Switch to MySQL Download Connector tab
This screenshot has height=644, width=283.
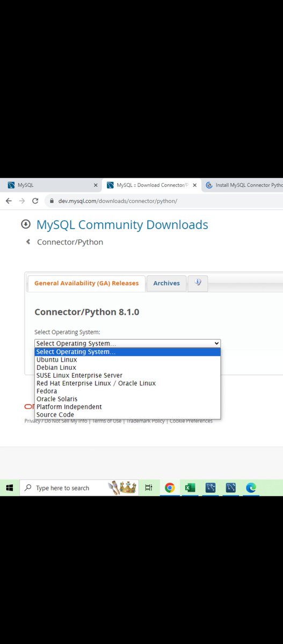(151, 185)
